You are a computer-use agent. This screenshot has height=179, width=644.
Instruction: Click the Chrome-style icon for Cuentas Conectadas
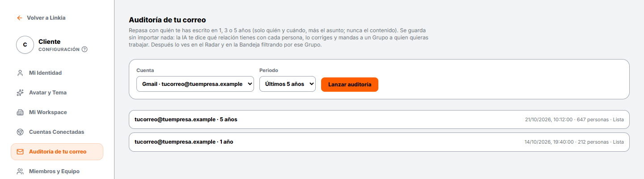point(20,132)
